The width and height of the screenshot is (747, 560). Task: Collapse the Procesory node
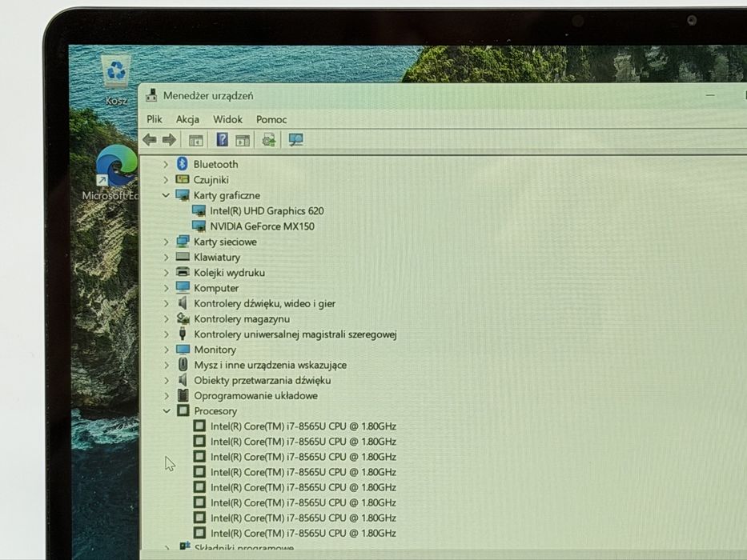coord(167,411)
